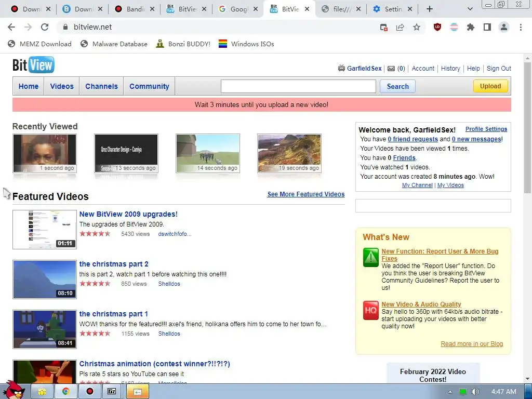Open the Extensions puzzle menu
The image size is (532, 399).
coord(471,27)
